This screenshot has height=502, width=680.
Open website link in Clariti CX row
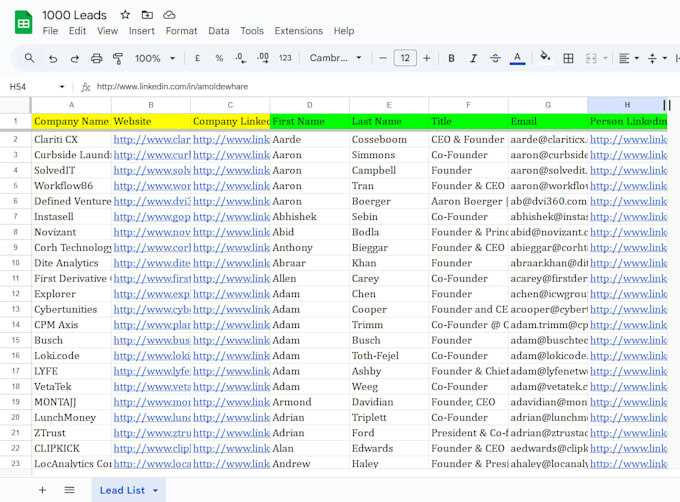(x=152, y=140)
